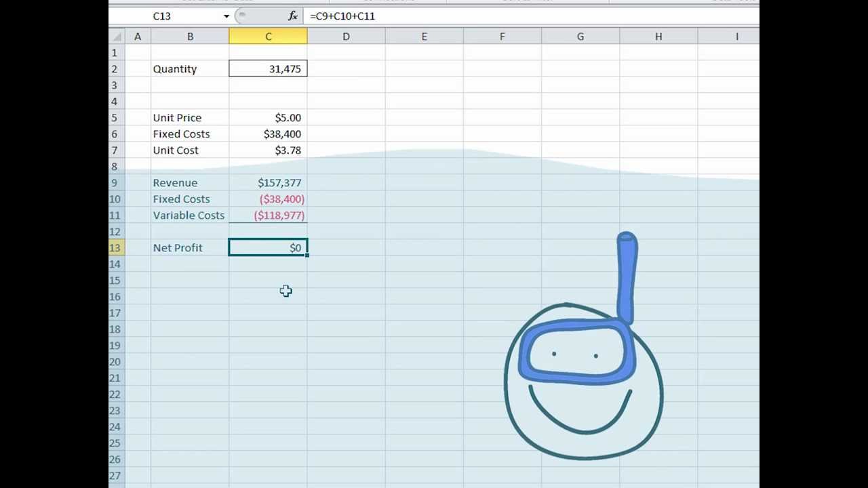Select row 1 header
This screenshot has height=488, width=868.
click(x=117, y=53)
